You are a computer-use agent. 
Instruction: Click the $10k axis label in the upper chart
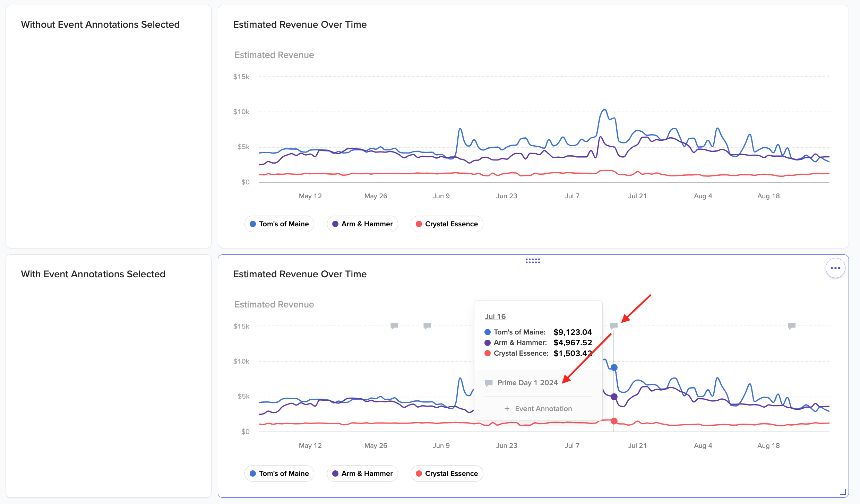click(241, 112)
